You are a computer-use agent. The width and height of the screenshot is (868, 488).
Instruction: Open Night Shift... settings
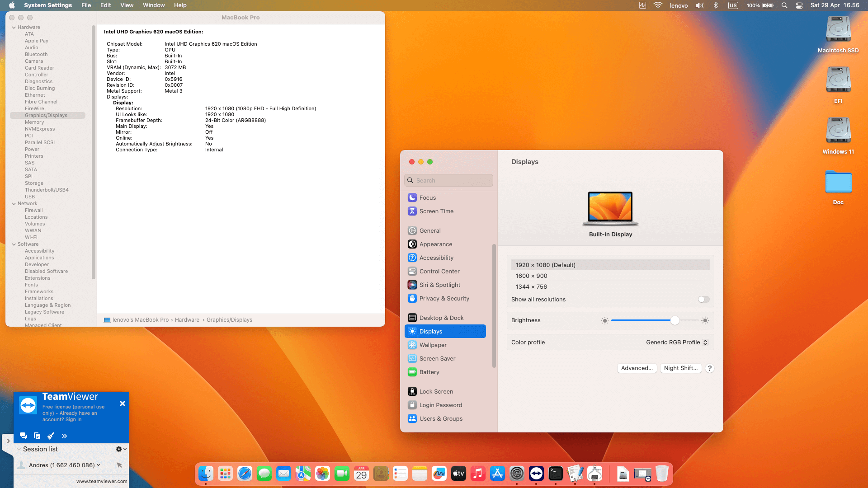coord(681,368)
